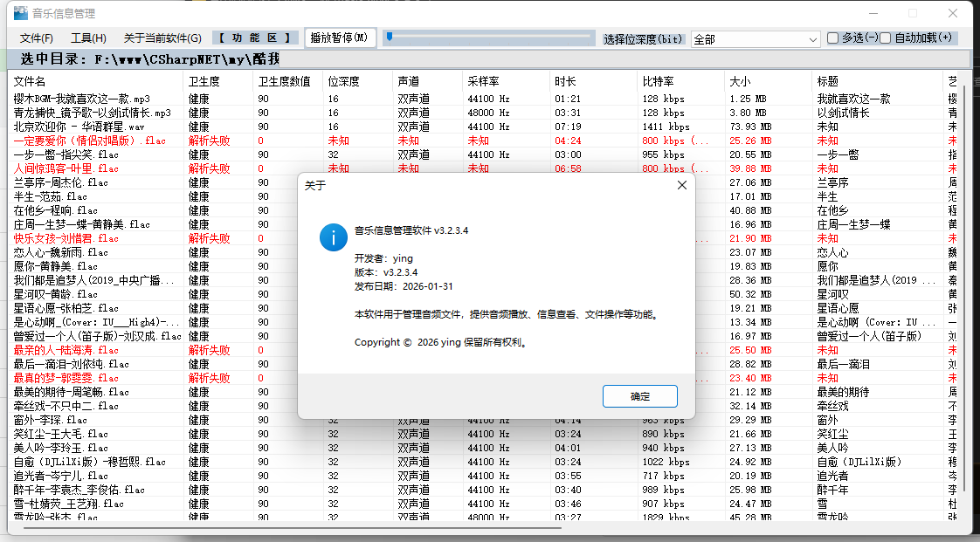Click the 位深度 column header
This screenshot has width=980, height=542.
pyautogui.click(x=358, y=81)
